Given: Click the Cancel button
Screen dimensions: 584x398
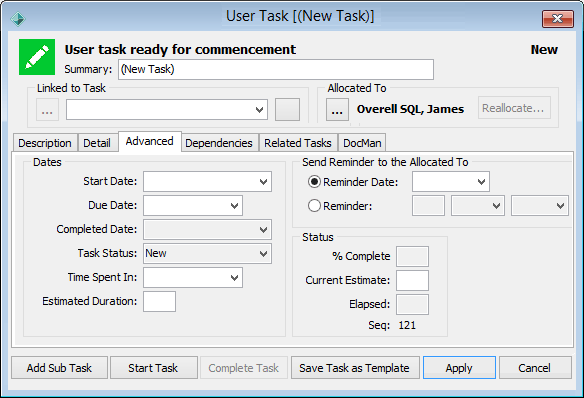Looking at the screenshot, I should 535,368.
